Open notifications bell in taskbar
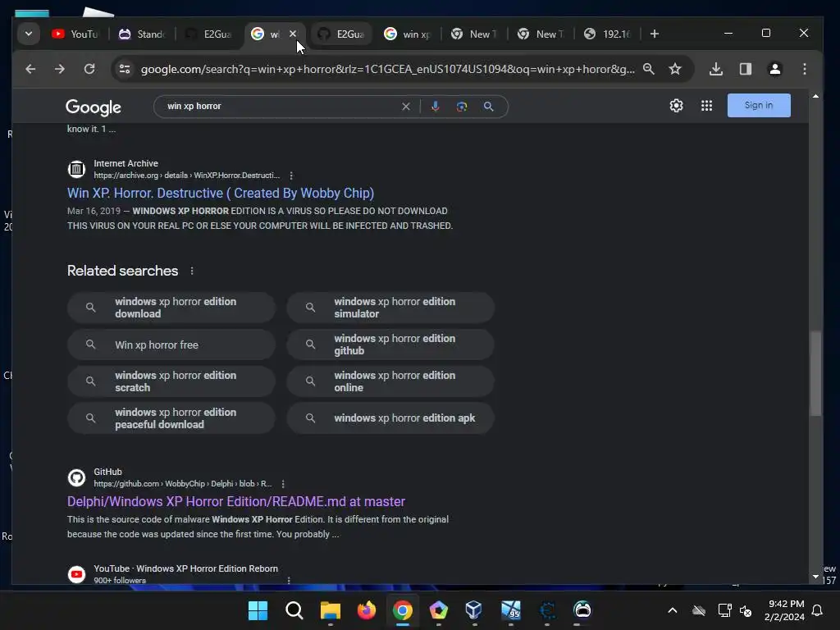 817,610
